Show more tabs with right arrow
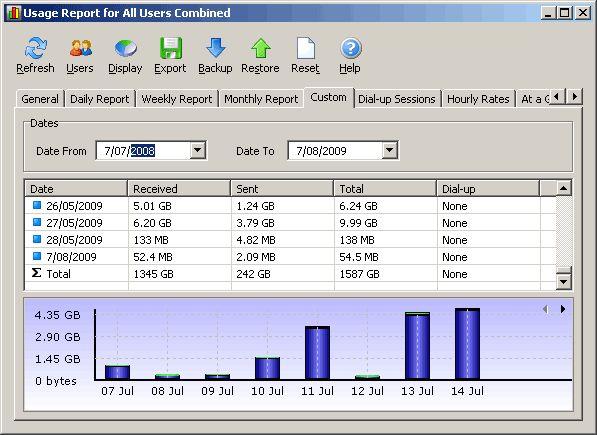 click(x=575, y=96)
